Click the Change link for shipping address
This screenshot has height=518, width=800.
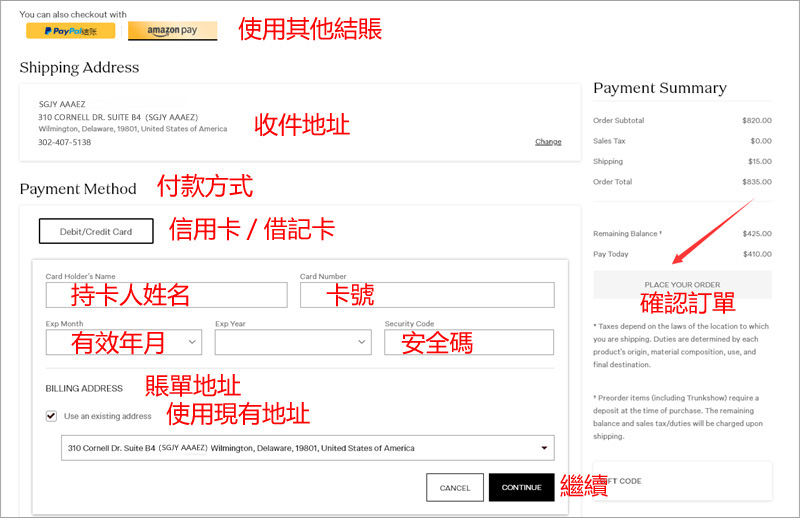[548, 142]
